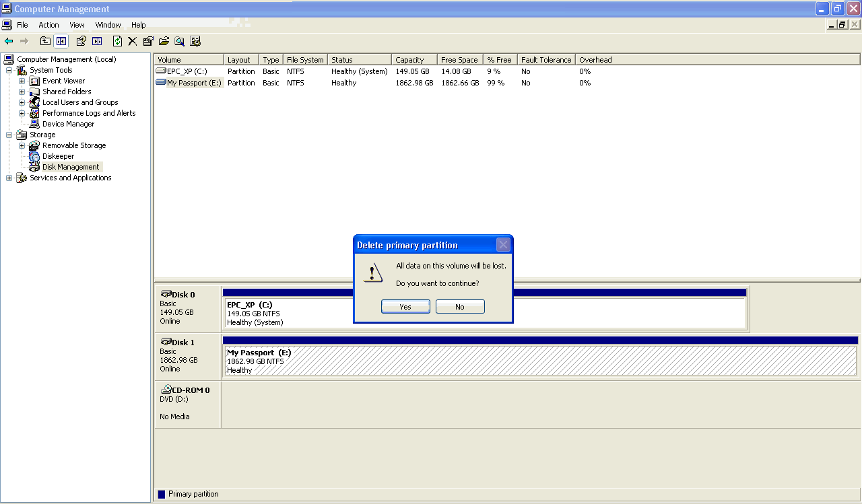Open the Action menu

(x=48, y=24)
